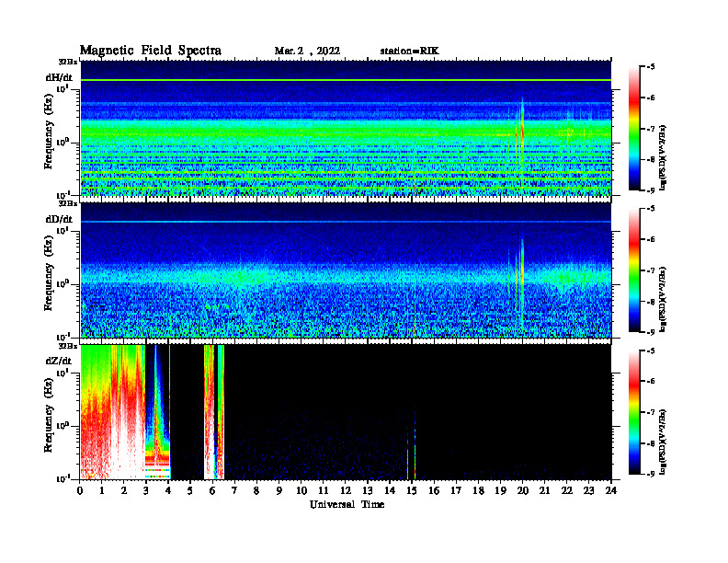The height and width of the screenshot is (563, 728).
Task: Click the red burst near 20 UT in dH/dt
Action: tap(521, 132)
